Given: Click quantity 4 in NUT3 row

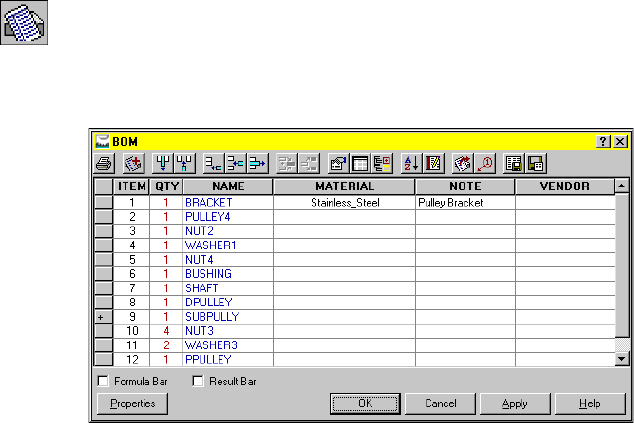Looking at the screenshot, I should coord(166,331).
